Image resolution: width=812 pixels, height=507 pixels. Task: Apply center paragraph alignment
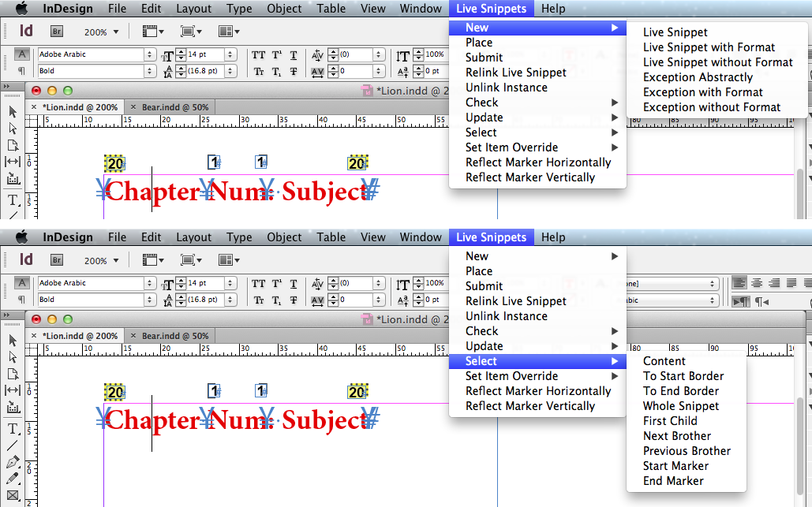pyautogui.click(x=757, y=283)
